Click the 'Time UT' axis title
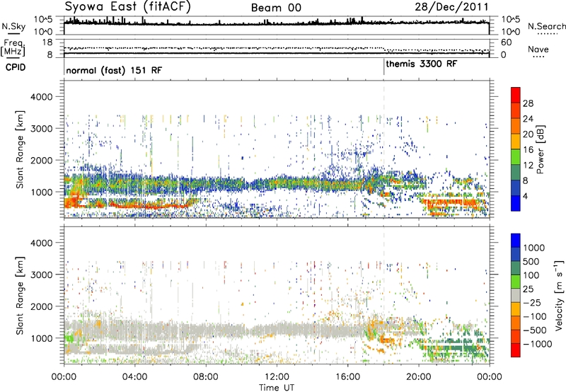This screenshot has width=566, height=392. point(277,388)
